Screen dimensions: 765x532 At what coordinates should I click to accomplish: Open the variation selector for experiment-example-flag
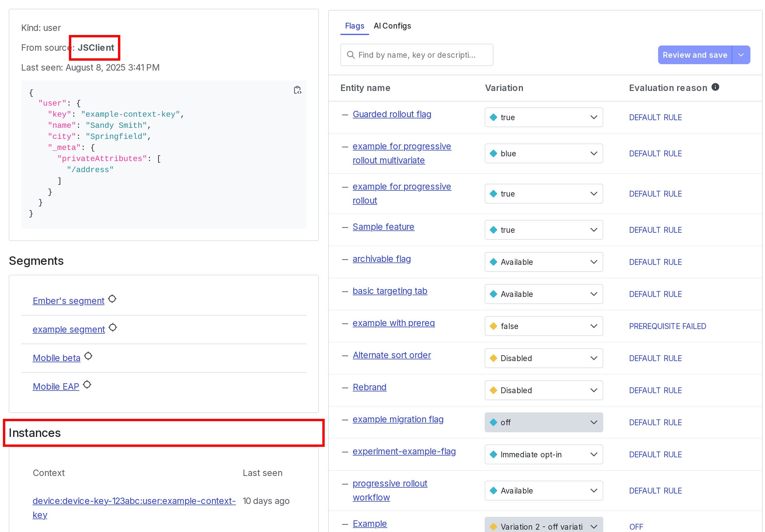(x=594, y=454)
